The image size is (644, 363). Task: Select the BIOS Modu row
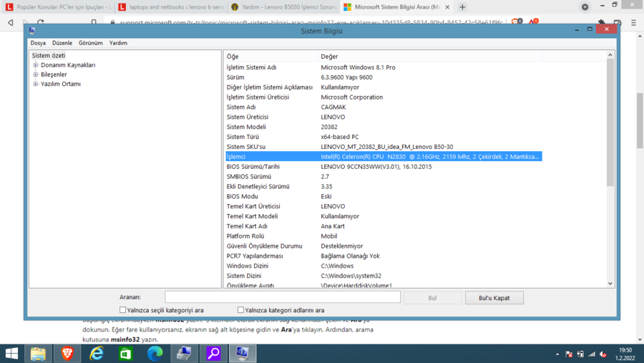pos(384,196)
